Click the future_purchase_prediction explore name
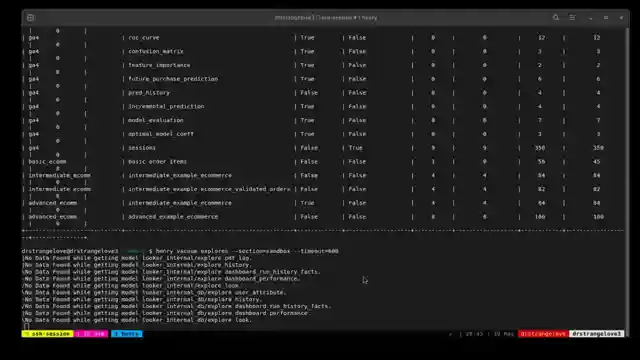Image resolution: width=640 pixels, height=360 pixels. point(173,79)
